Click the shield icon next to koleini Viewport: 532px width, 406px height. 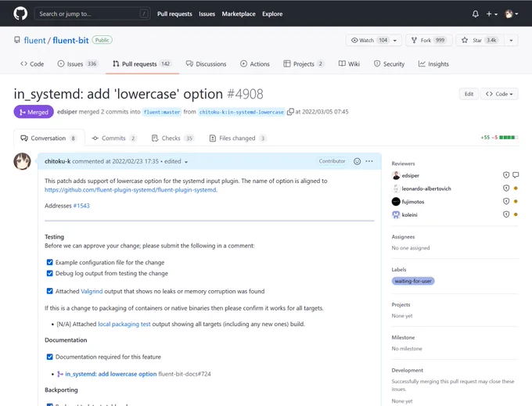pos(506,214)
